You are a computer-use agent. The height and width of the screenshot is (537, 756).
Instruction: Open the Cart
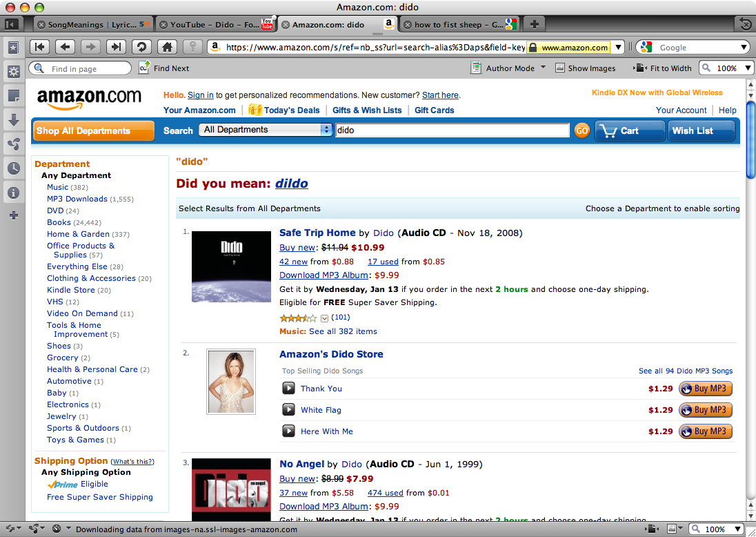coord(629,130)
